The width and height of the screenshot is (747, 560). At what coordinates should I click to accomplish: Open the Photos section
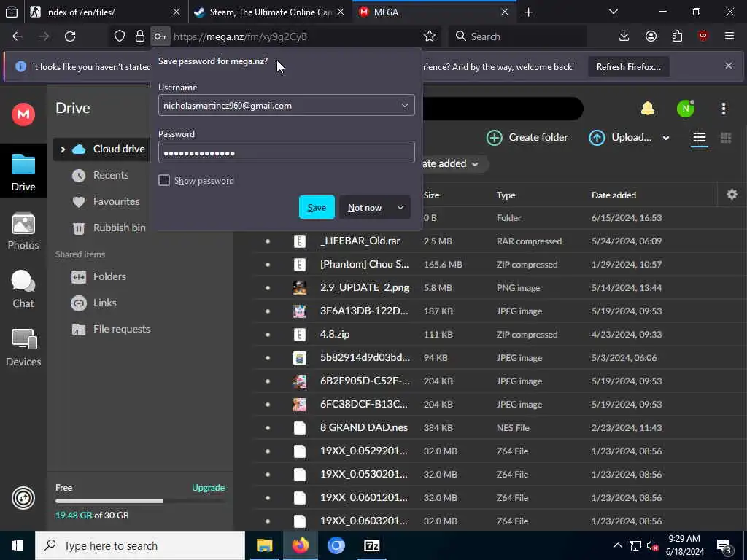23,231
